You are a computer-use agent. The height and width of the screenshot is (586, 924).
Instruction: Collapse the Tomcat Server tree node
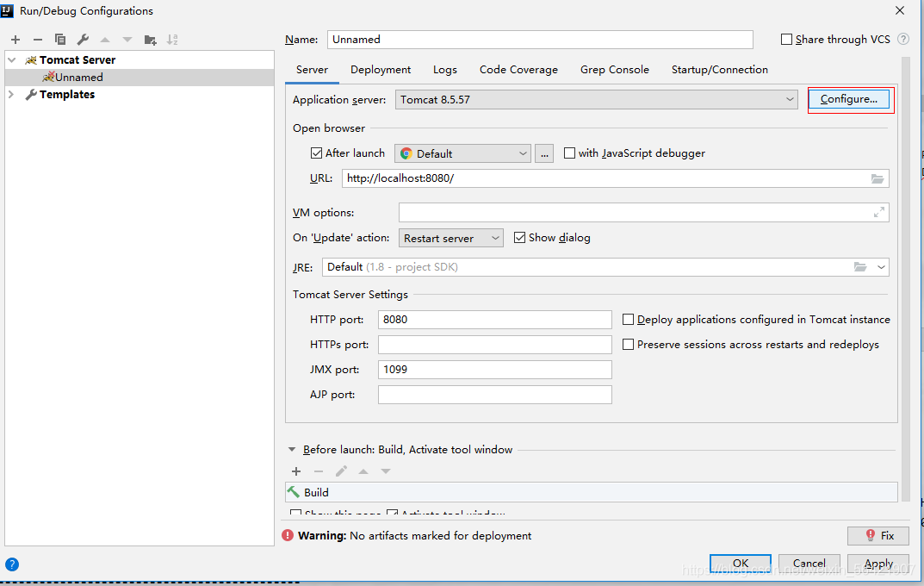[x=11, y=60]
